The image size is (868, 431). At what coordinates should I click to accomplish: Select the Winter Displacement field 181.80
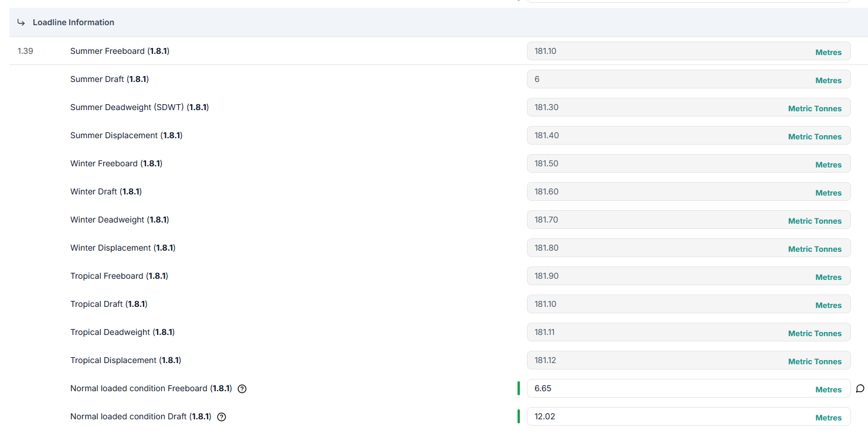point(689,248)
